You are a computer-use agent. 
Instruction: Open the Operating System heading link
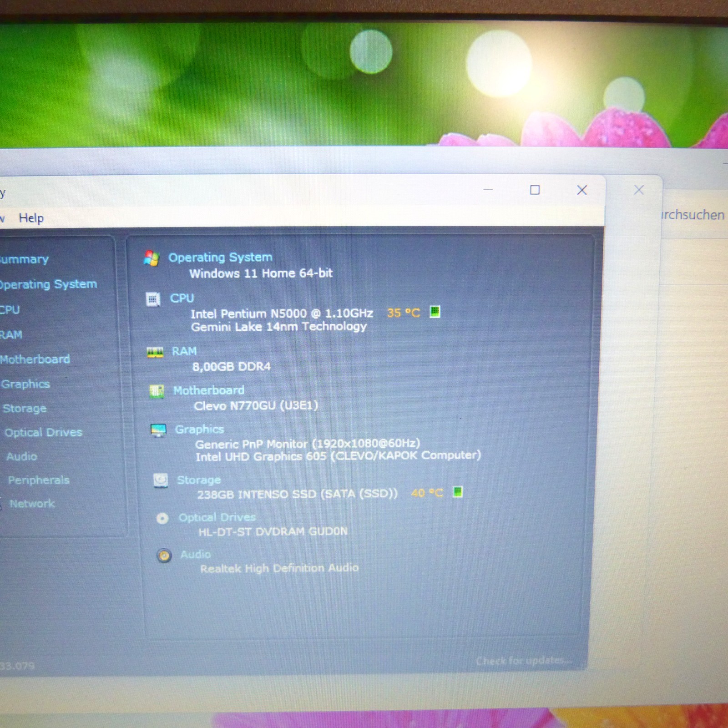(220, 258)
